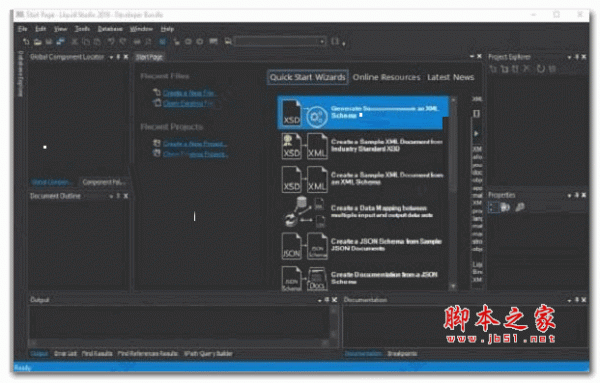Toggle auto-hide pin on Properties panel
The height and width of the screenshot is (383, 600).
click(x=577, y=196)
